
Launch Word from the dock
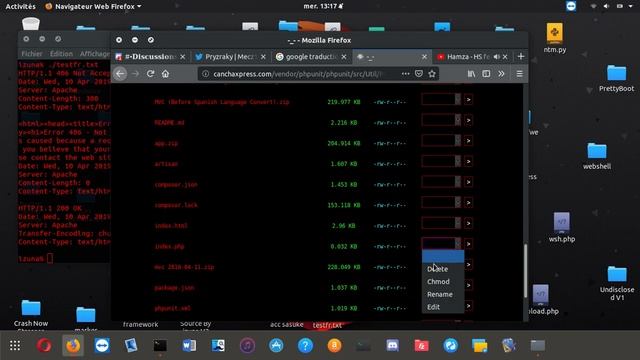[189, 346]
